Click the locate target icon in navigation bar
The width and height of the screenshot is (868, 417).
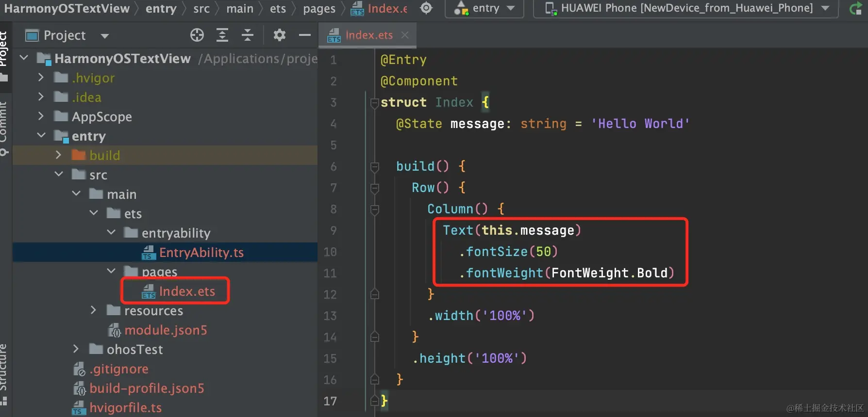click(x=426, y=8)
